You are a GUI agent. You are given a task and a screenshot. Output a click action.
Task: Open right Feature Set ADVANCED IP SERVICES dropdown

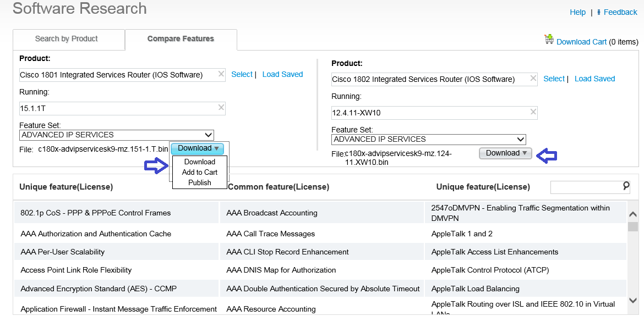coord(429,140)
